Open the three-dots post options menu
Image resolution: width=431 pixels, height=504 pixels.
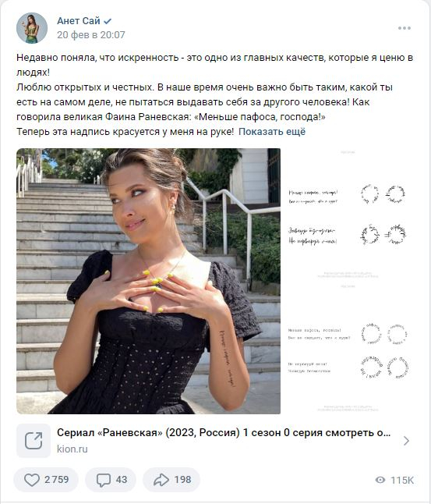coord(404,28)
